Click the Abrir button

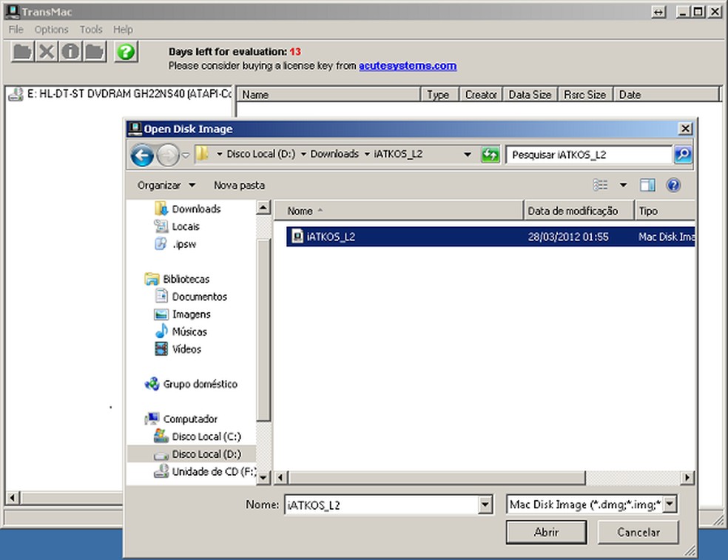(546, 532)
